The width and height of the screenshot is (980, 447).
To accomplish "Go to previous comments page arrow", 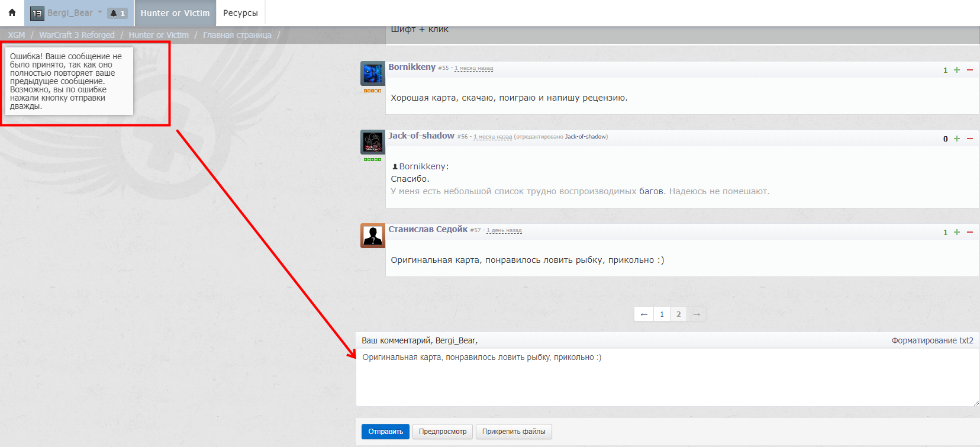I will click(644, 314).
